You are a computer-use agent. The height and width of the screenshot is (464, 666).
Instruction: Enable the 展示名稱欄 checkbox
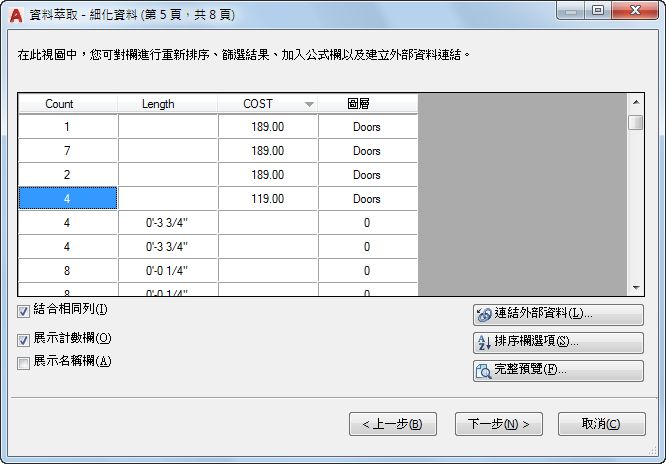pyautogui.click(x=23, y=363)
